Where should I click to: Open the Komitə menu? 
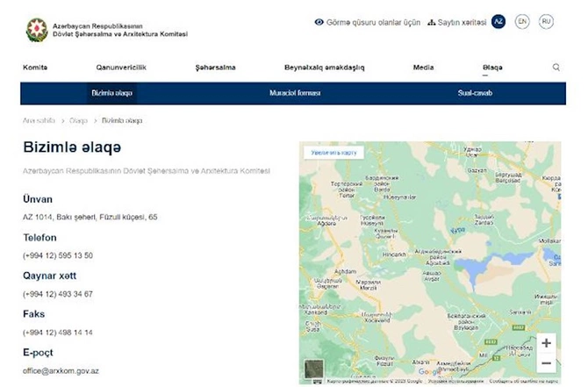35,68
